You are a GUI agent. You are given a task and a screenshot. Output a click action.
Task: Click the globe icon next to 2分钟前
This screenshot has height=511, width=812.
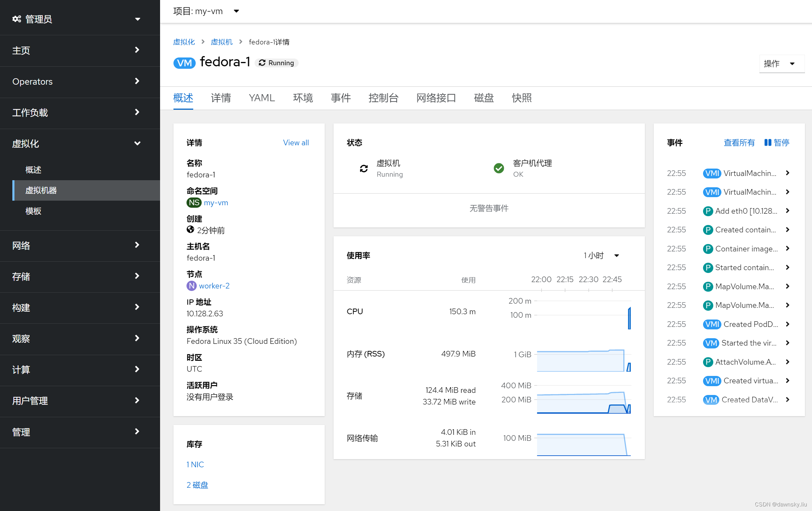(190, 230)
